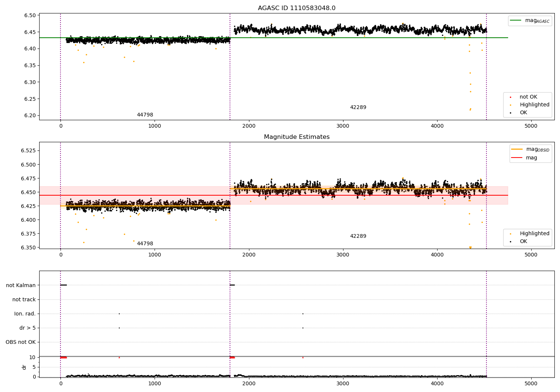Click the 'AGASC ID 1110583048.0' plot title
This screenshot has width=560, height=392.
296,8
